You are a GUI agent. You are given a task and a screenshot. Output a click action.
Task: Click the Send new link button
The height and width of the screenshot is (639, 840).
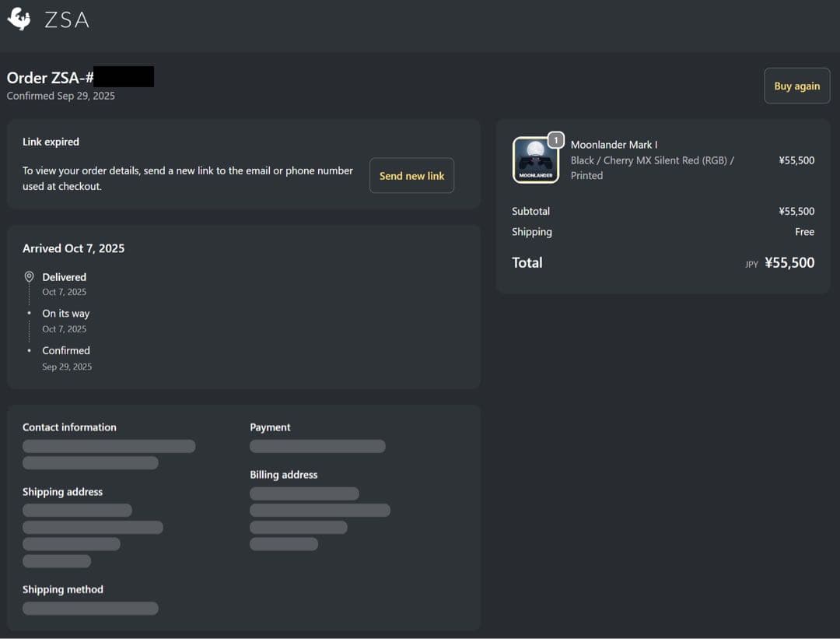click(x=411, y=176)
